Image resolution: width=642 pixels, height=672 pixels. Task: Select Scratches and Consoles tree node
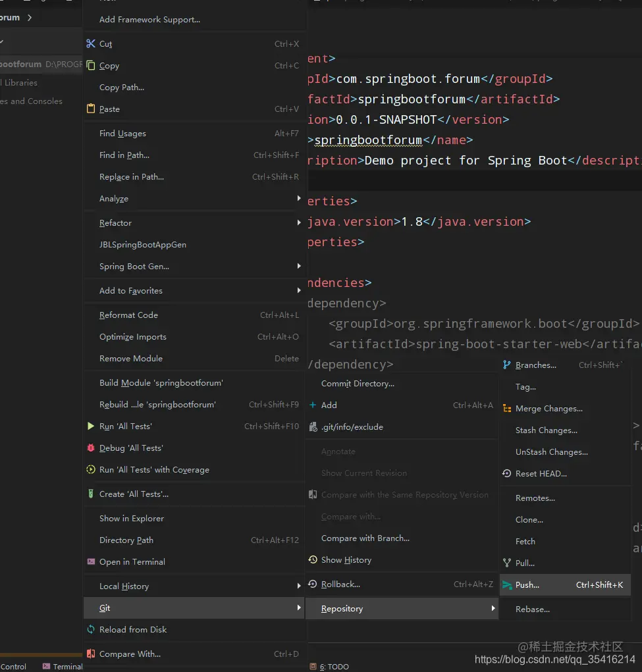pos(32,101)
